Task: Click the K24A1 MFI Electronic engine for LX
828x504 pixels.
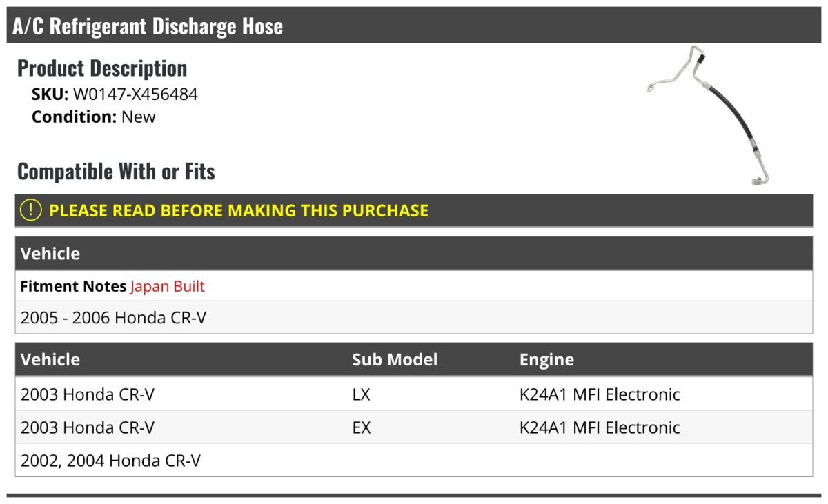Action: [600, 394]
